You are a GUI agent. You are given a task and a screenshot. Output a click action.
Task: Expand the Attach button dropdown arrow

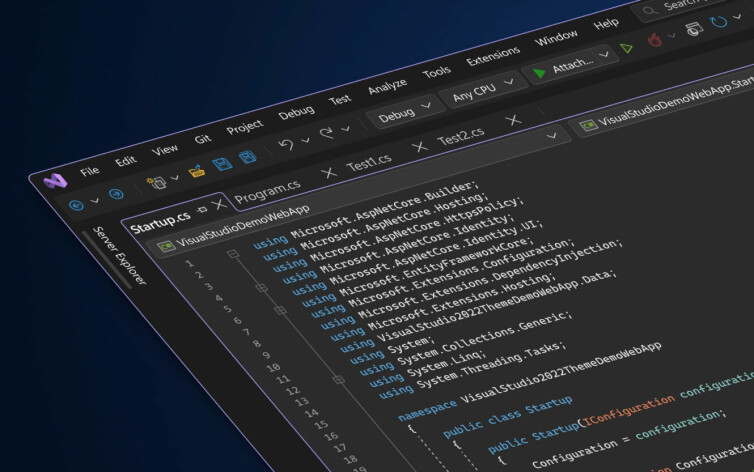tap(604, 55)
